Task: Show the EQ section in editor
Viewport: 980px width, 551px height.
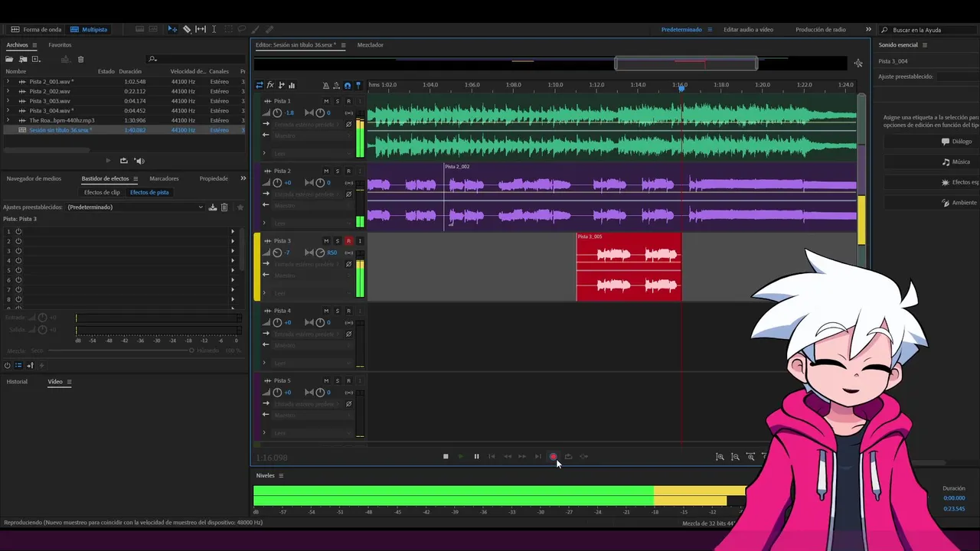Action: tap(292, 85)
